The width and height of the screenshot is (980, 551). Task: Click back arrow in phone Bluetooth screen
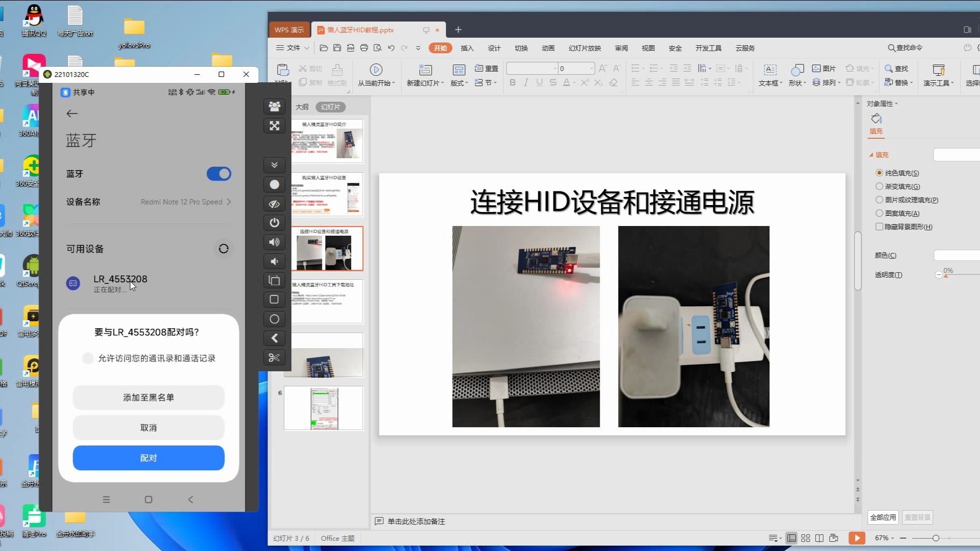tap(72, 114)
